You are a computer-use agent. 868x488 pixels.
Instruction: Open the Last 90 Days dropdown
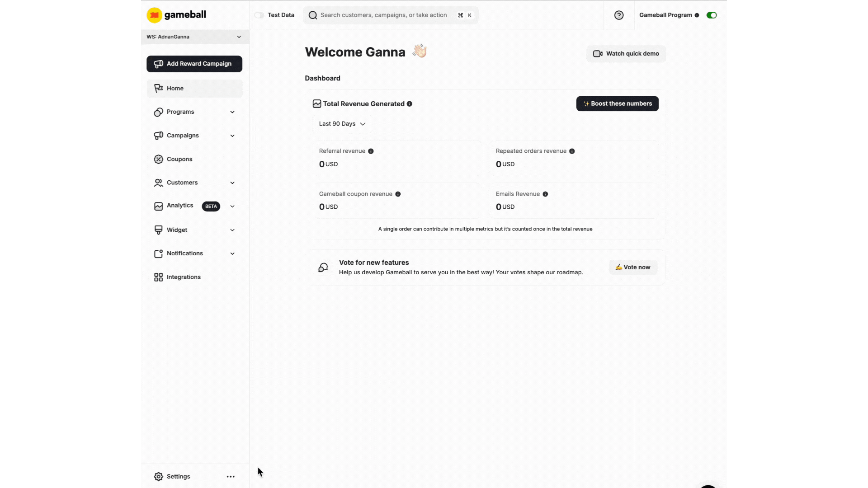coord(342,124)
